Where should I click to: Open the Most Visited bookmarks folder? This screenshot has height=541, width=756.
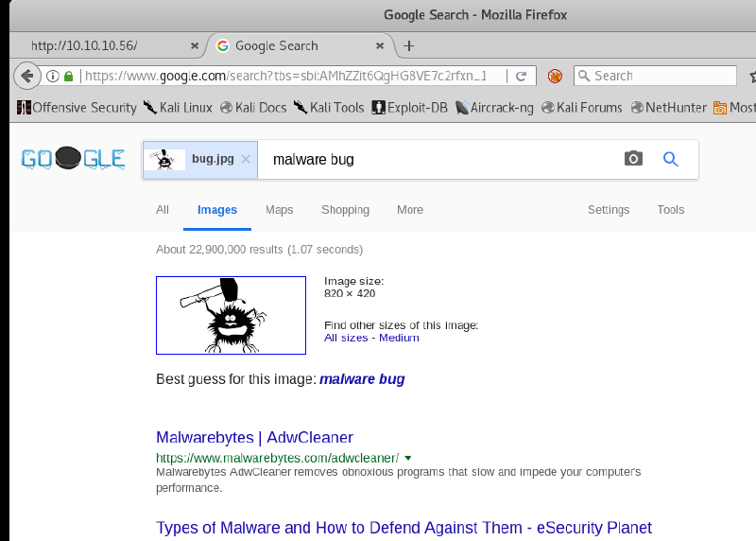(x=734, y=107)
